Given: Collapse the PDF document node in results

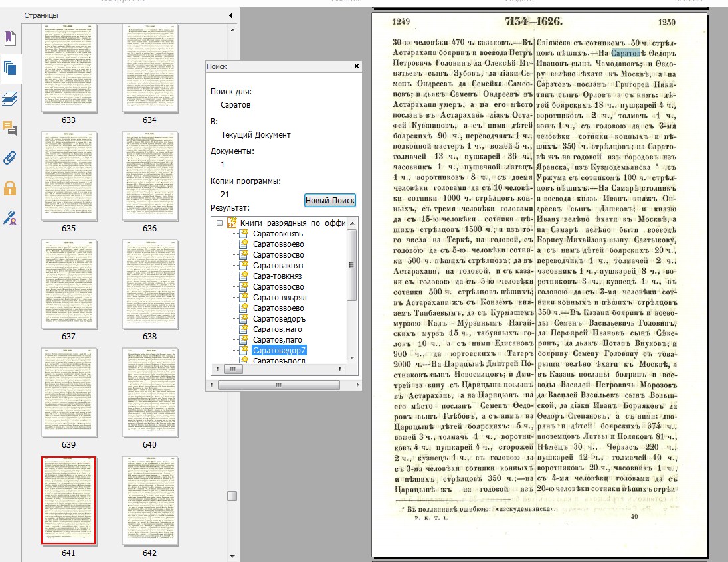Looking at the screenshot, I should 219,223.
